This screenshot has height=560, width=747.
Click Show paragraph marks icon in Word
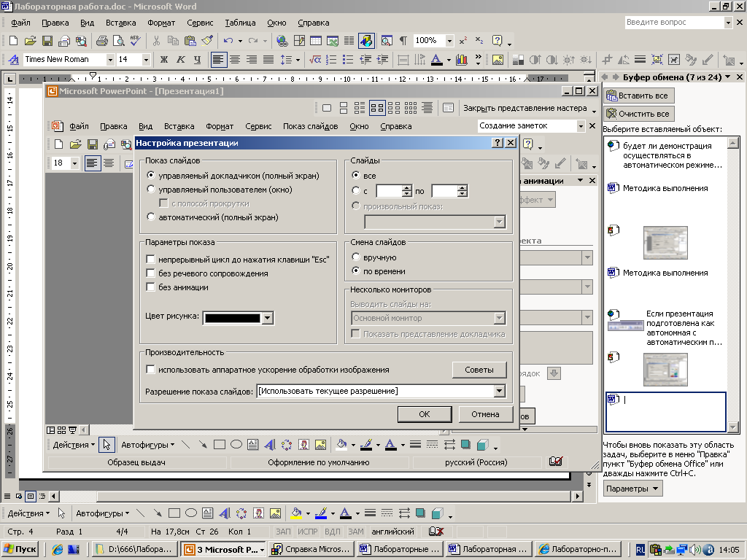403,41
